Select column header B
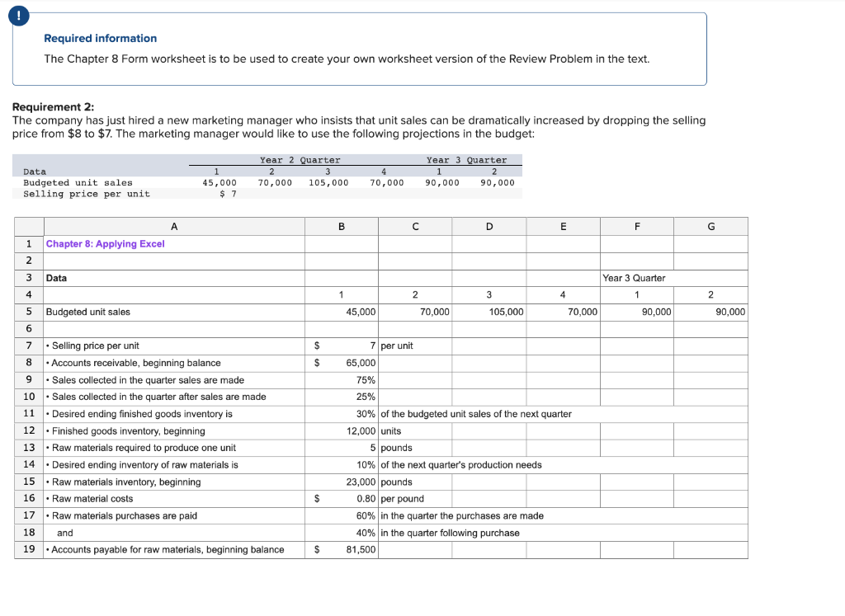Screen dimensions: 845x616 tap(341, 226)
